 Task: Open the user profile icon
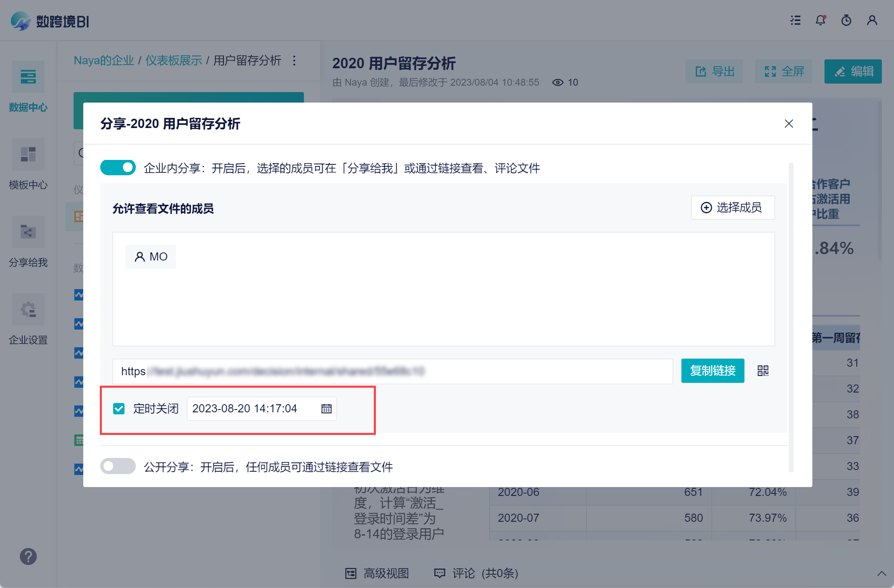point(872,20)
